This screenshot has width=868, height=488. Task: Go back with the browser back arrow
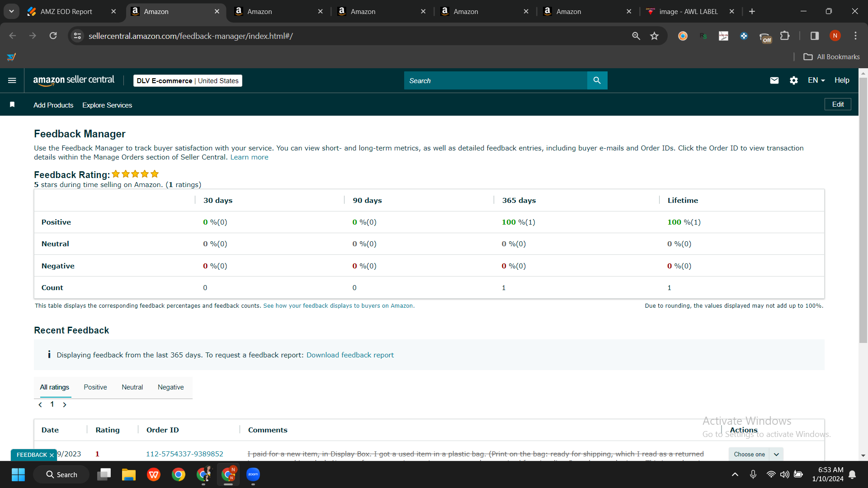tap(13, 36)
